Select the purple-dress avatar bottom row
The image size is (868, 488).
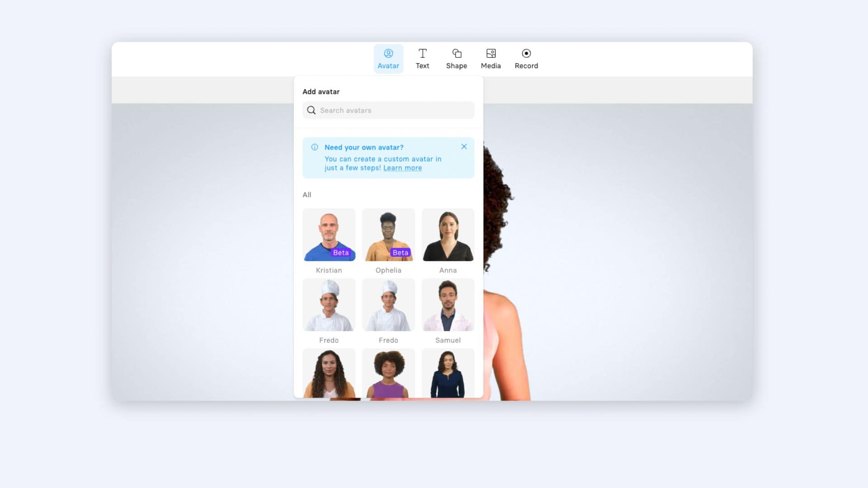(388, 374)
